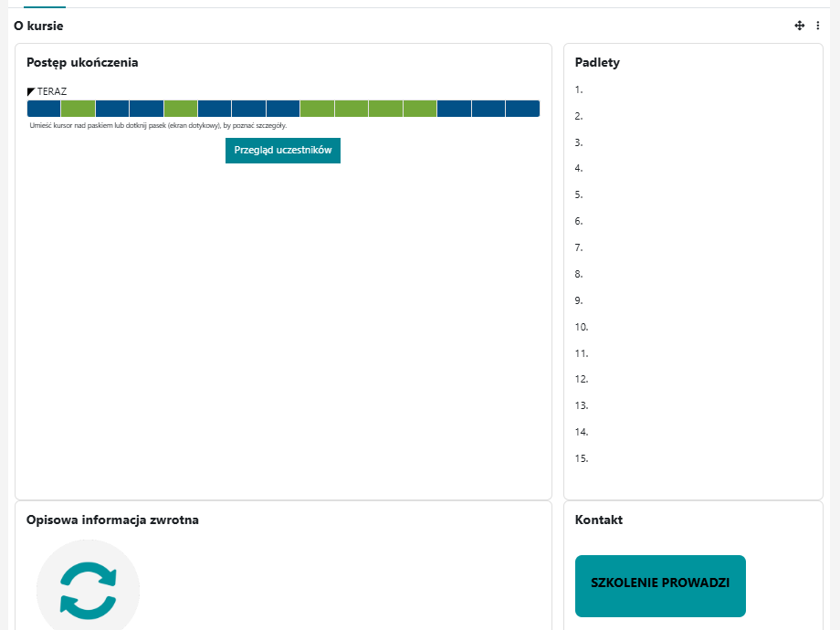
Task: Click the O kursie section heading
Action: point(38,26)
